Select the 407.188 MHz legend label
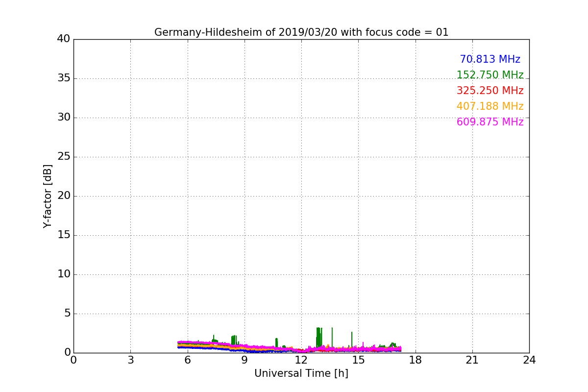Image resolution: width=588 pixels, height=392 pixels. point(490,106)
